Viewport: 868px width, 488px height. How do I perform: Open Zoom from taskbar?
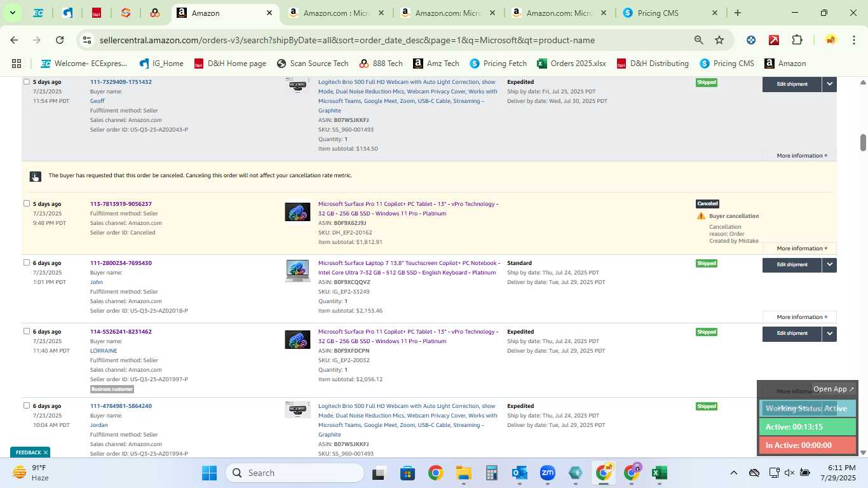[x=547, y=473]
